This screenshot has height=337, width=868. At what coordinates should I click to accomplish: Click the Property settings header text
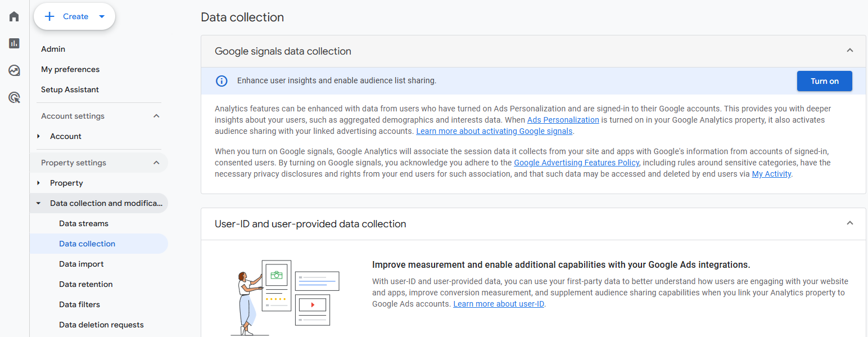coord(74,163)
